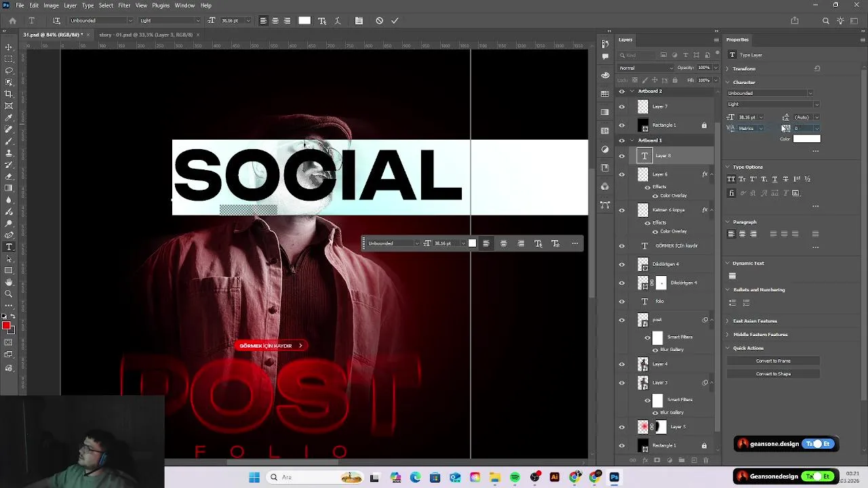Select the Zoom tool
Screen dimensions: 868x488
(x=9, y=293)
